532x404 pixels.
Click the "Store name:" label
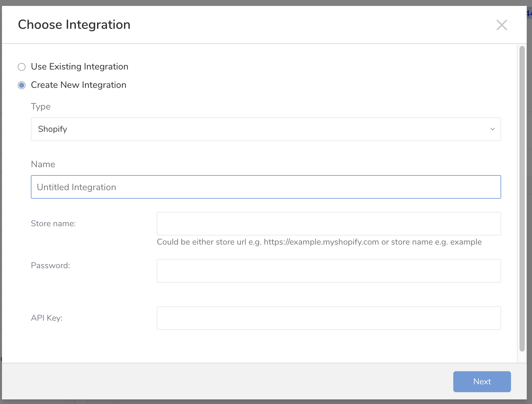pyautogui.click(x=53, y=224)
